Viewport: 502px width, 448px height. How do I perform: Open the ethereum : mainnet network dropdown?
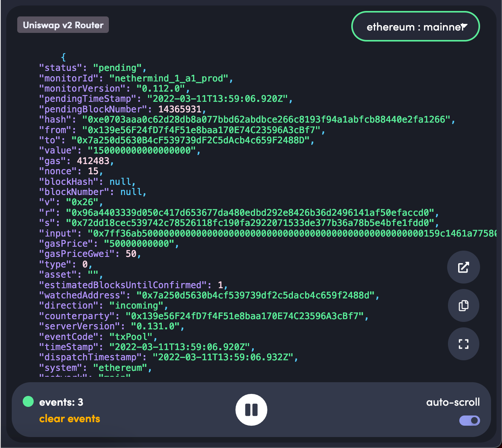[415, 26]
